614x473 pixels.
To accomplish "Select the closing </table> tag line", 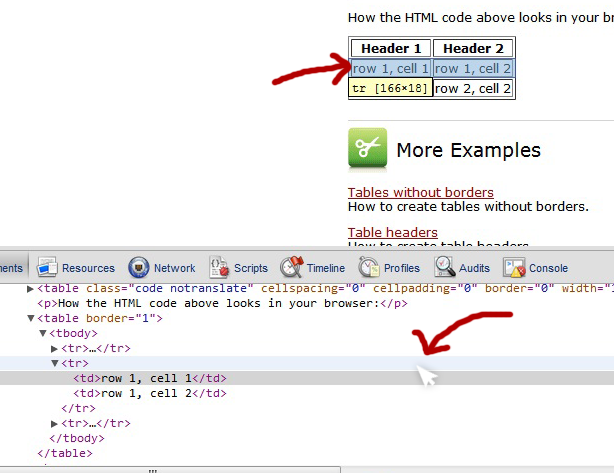I will [x=65, y=453].
